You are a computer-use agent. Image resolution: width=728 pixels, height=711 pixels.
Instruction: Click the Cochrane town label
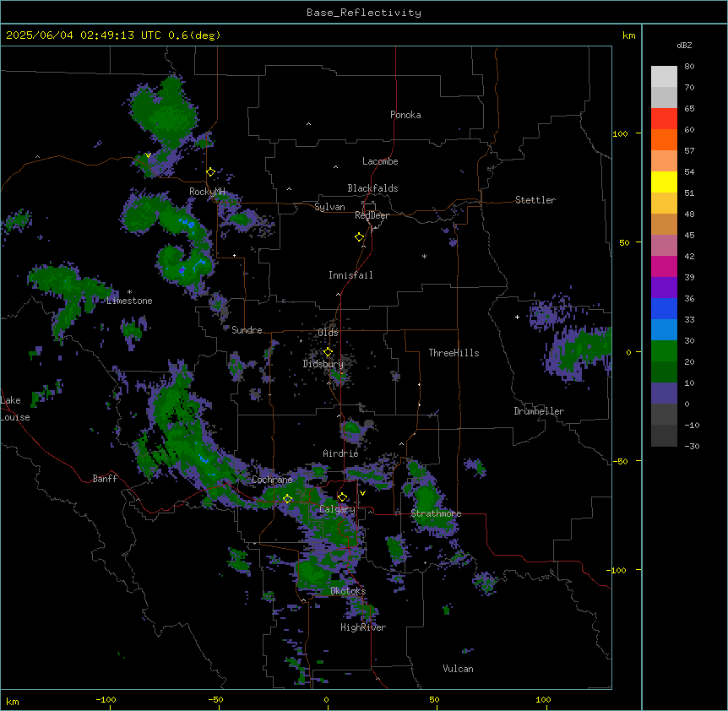[x=272, y=480]
